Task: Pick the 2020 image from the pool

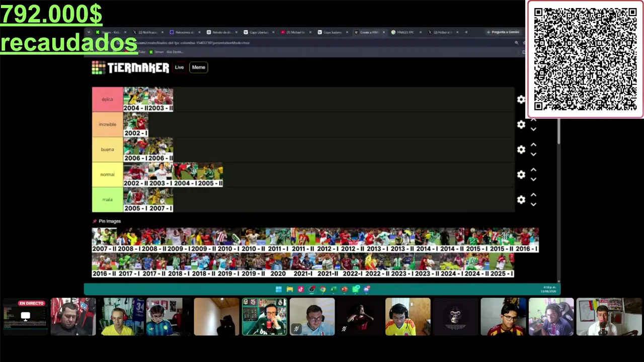Action: point(278,265)
